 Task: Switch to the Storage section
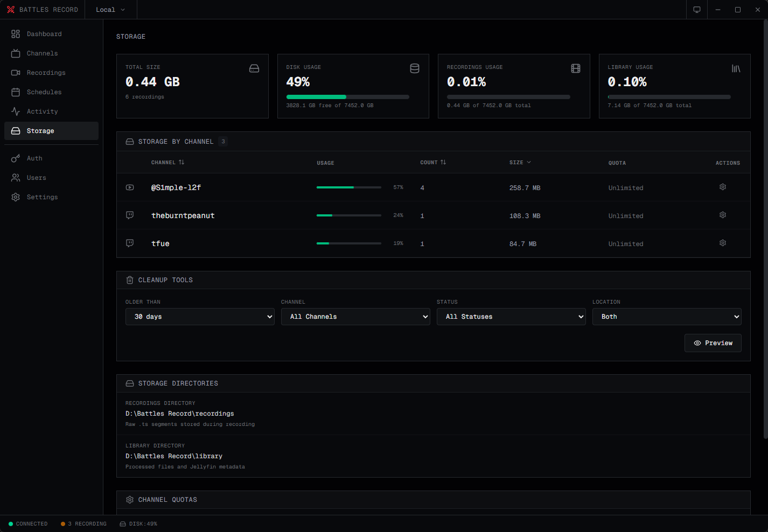(x=41, y=131)
